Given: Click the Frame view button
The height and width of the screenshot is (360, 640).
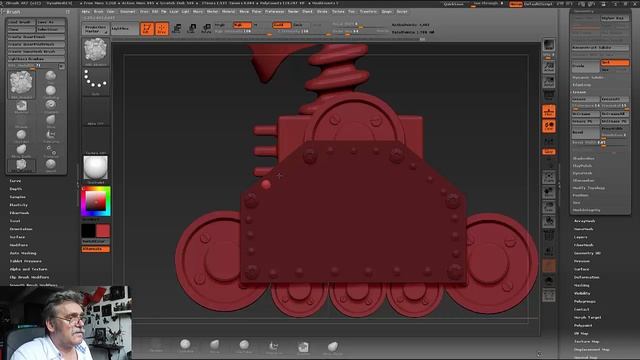Looking at the screenshot, I should pyautogui.click(x=549, y=177).
